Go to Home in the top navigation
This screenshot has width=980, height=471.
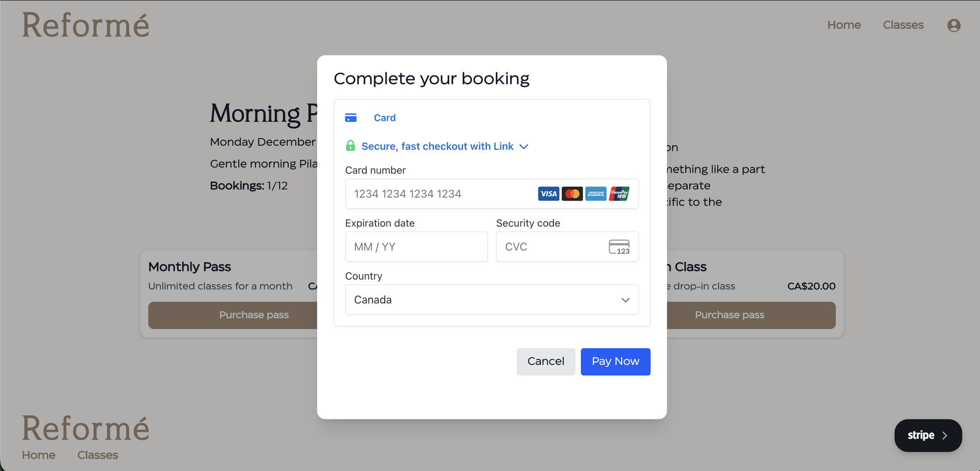point(844,25)
